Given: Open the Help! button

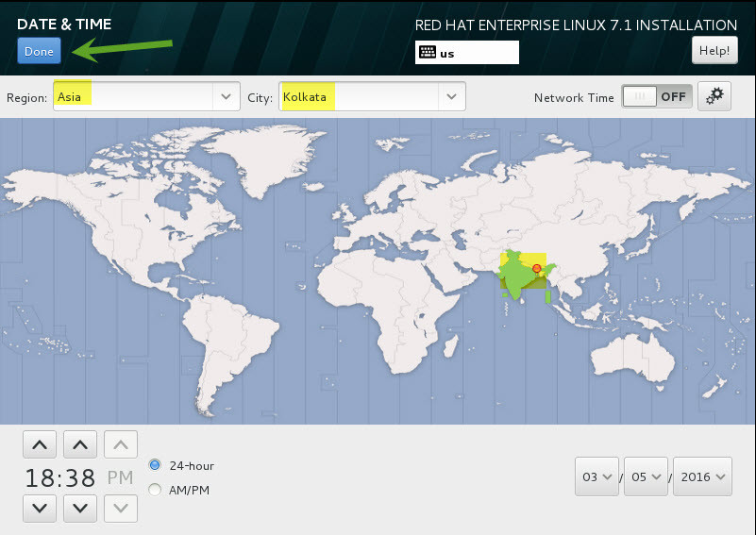Looking at the screenshot, I should 714,50.
